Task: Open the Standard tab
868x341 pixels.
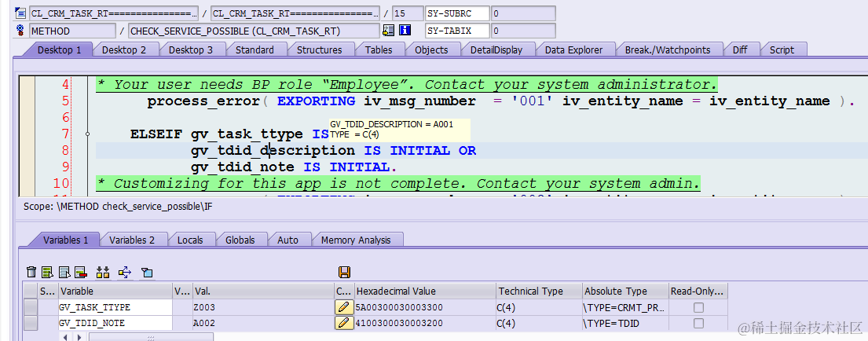Action: point(255,49)
